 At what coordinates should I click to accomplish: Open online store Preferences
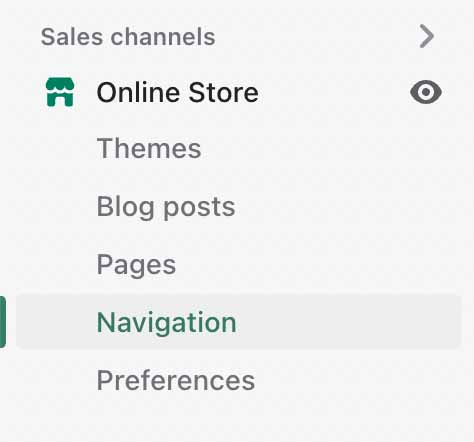pos(176,380)
